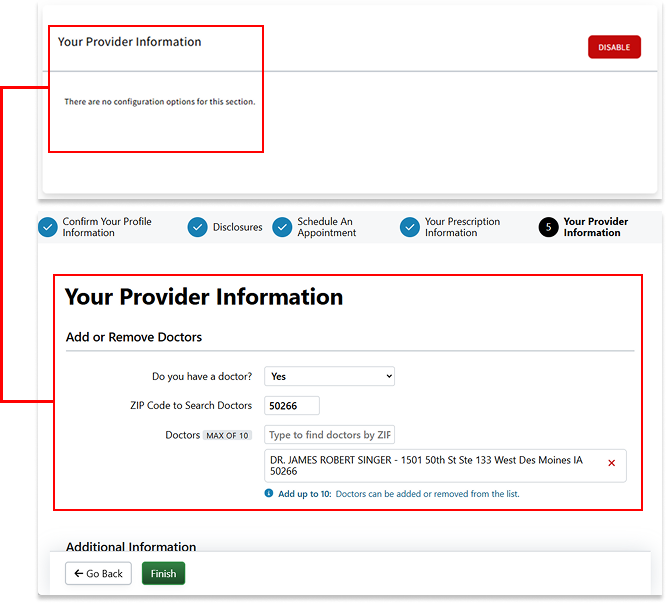Click the Disclosures step checkmark icon

pyautogui.click(x=198, y=227)
